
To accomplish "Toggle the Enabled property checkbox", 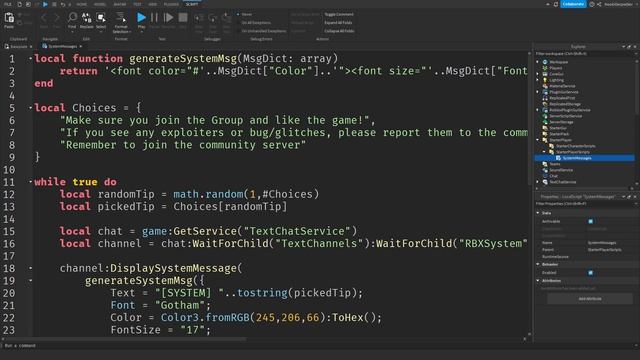I will 591,273.
